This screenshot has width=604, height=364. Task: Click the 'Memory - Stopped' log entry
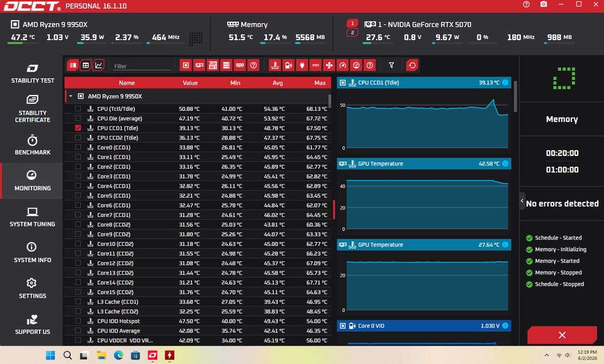[558, 272]
